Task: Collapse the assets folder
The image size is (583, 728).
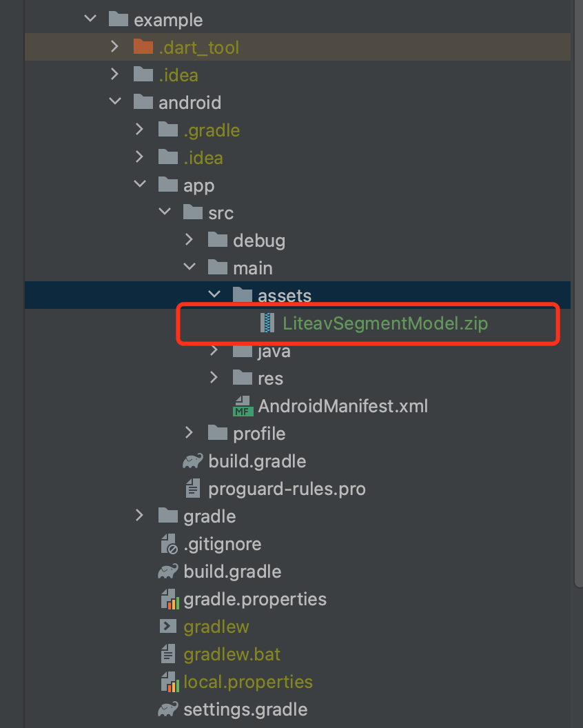Action: [214, 295]
